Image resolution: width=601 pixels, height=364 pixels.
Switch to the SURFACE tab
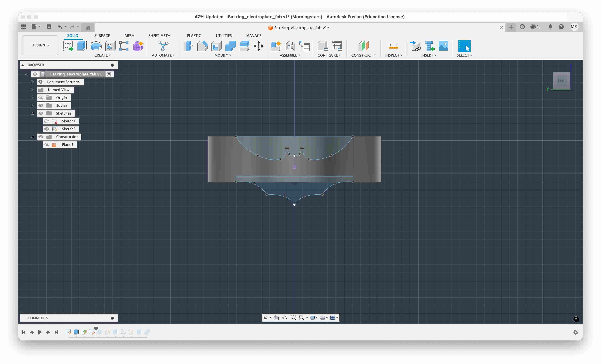[x=102, y=36]
